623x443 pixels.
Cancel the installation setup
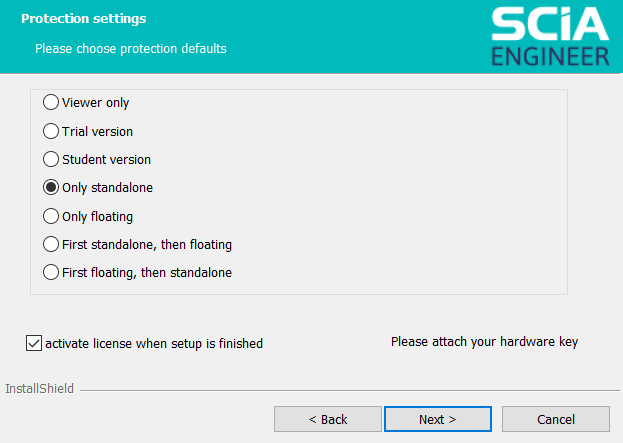[x=556, y=419]
